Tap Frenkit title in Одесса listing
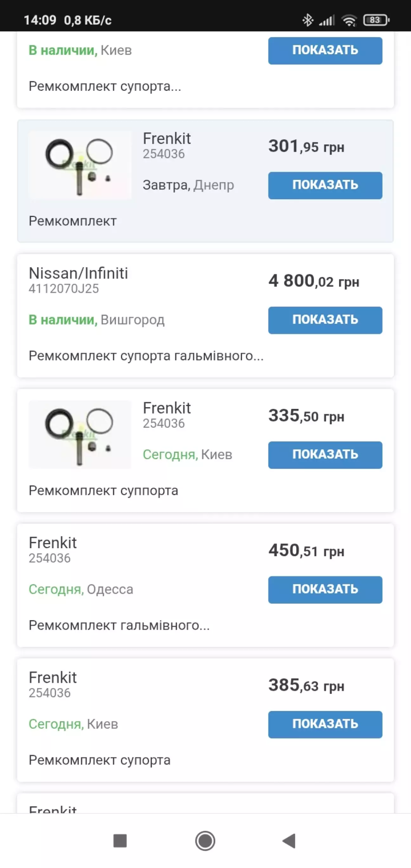Image resolution: width=411 pixels, height=868 pixels. point(53,543)
